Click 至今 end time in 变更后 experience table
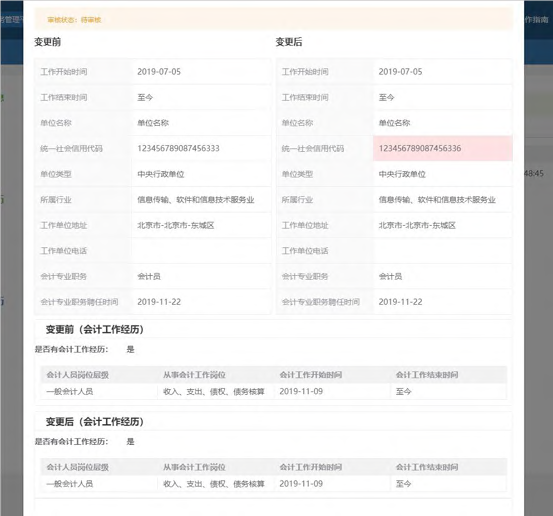553x516 pixels. [x=403, y=484]
